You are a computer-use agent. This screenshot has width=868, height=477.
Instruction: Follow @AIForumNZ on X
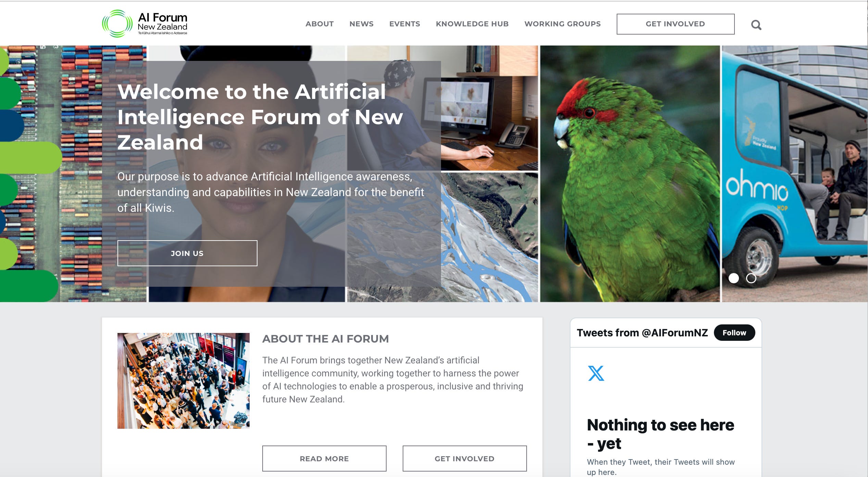coord(734,333)
